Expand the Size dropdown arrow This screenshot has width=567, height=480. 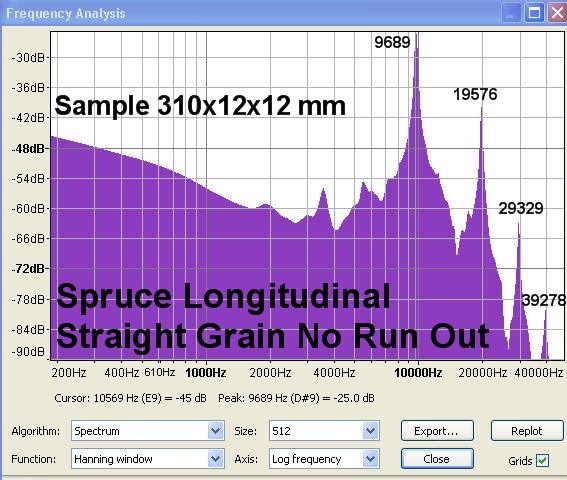[370, 431]
